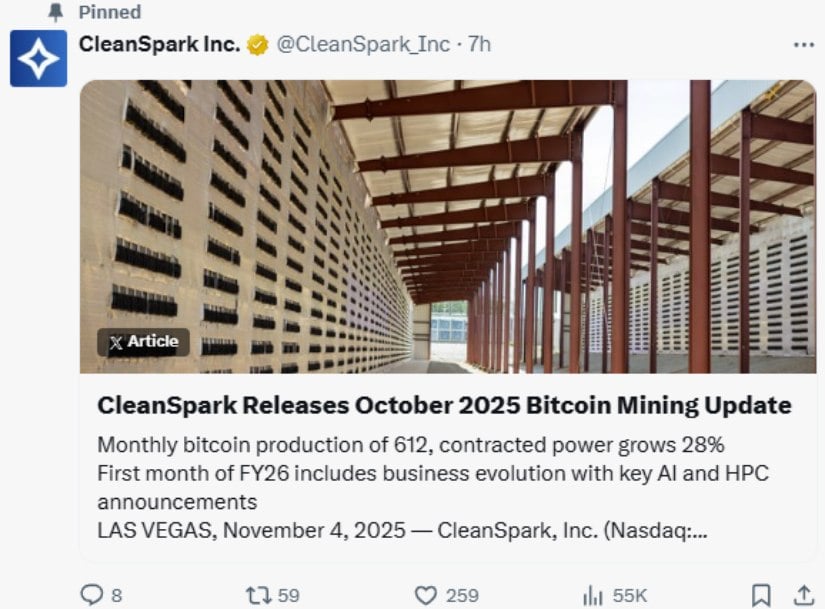Click the gold verified badge next to CleanSpark Inc.
The image size is (825, 609).
(x=257, y=43)
